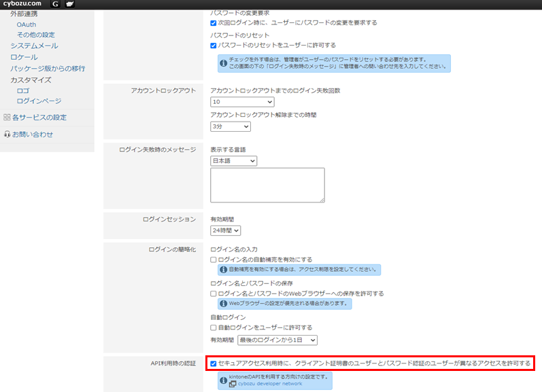Click the grid icon beside 各サービスの設定
Screen dimensions: 542x392
pos(7,118)
